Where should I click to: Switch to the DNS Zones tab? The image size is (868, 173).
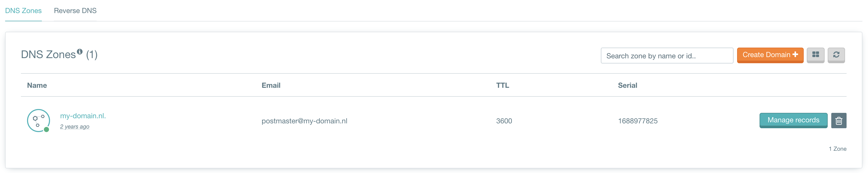click(23, 10)
